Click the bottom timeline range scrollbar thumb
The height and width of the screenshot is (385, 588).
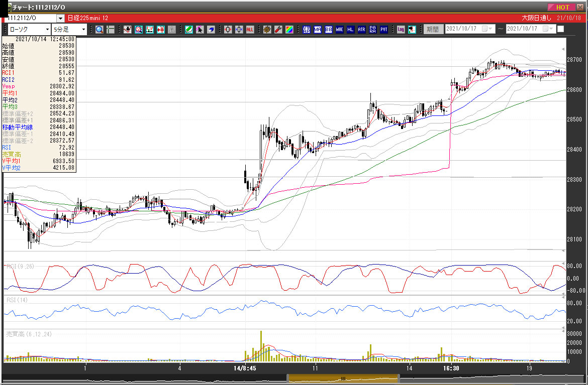coord(343,378)
